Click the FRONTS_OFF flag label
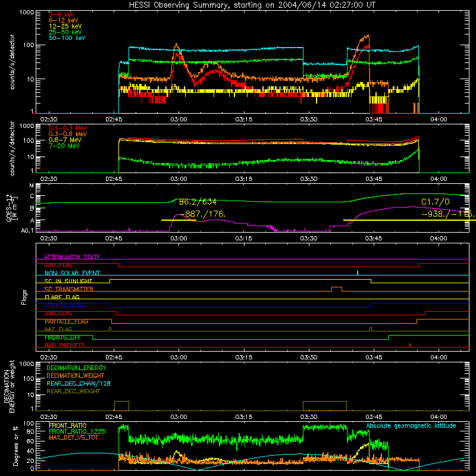 click(x=62, y=337)
